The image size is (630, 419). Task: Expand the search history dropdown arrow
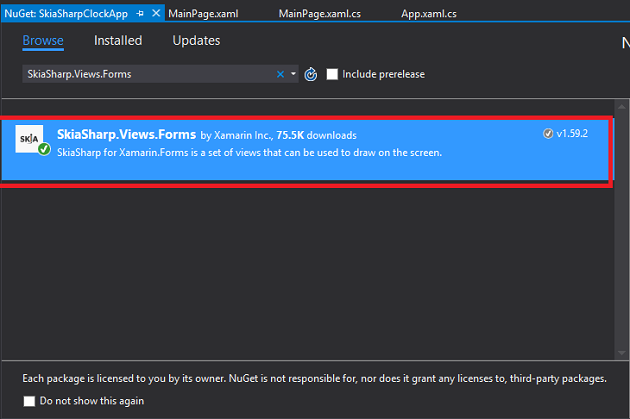[293, 74]
